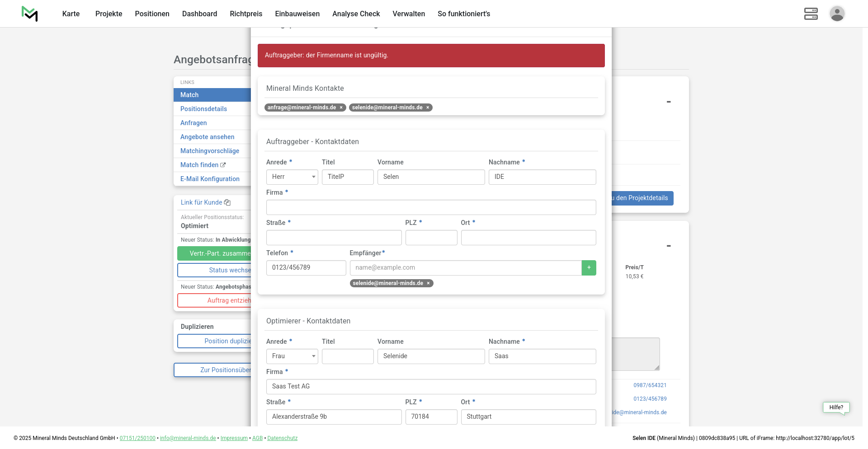Select Positionsdetails in sidebar links

coord(203,109)
